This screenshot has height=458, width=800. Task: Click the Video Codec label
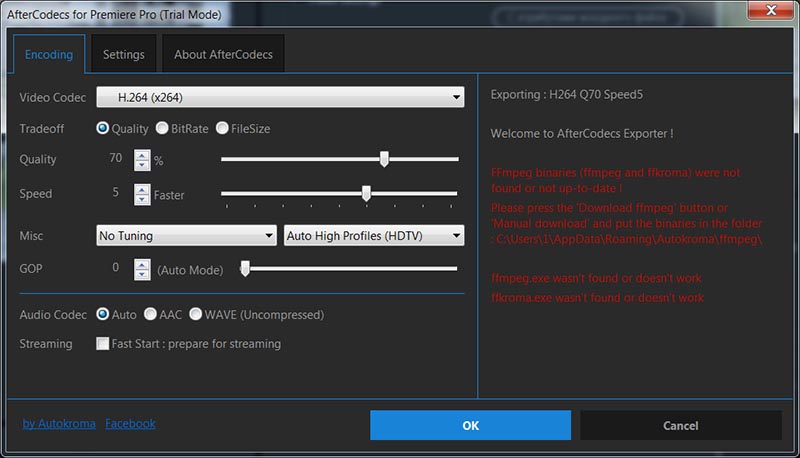(x=53, y=97)
